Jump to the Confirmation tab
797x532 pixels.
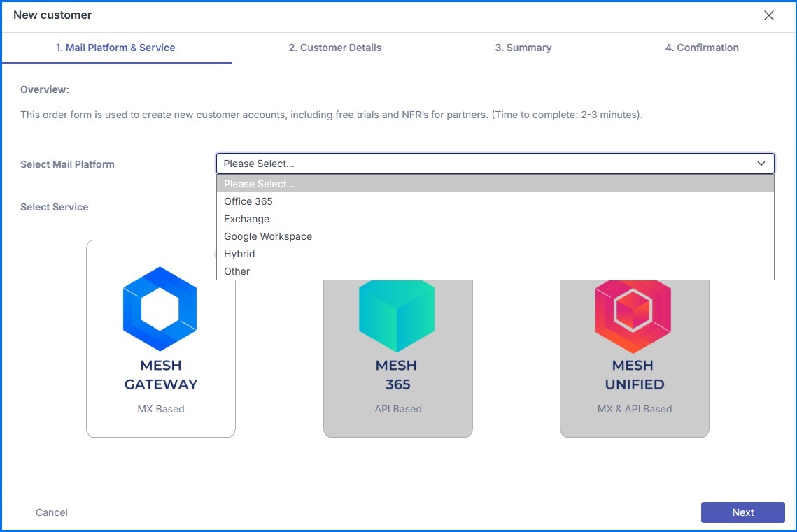click(x=702, y=48)
